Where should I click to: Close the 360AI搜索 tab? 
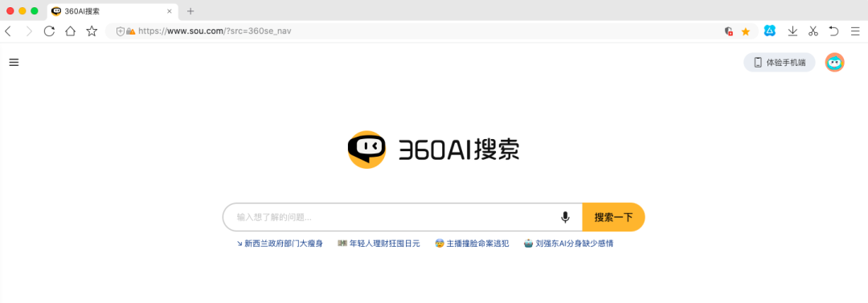pos(170,11)
